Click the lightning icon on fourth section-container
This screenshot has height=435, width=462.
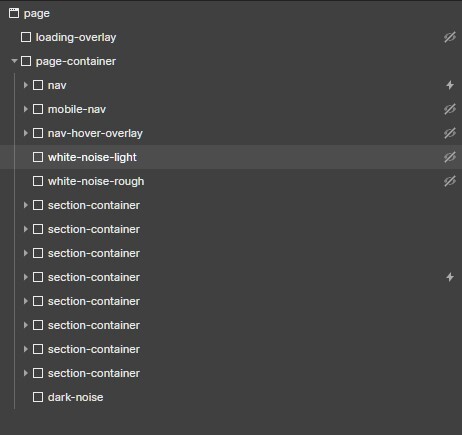pos(450,277)
